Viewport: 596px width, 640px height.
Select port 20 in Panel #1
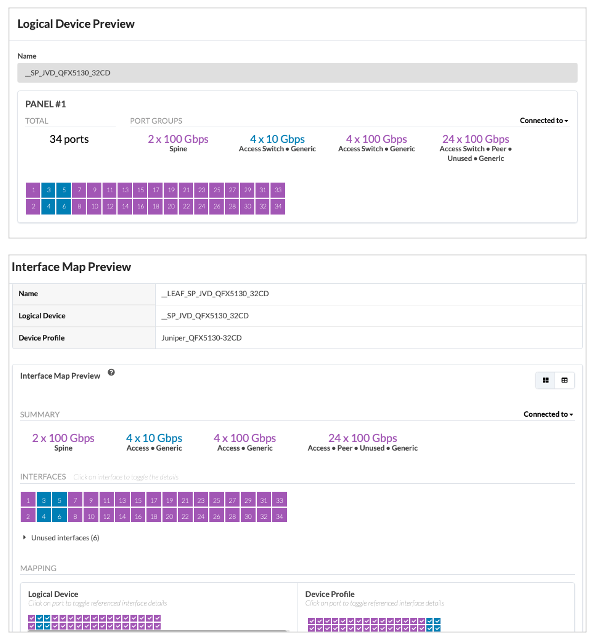(171, 207)
